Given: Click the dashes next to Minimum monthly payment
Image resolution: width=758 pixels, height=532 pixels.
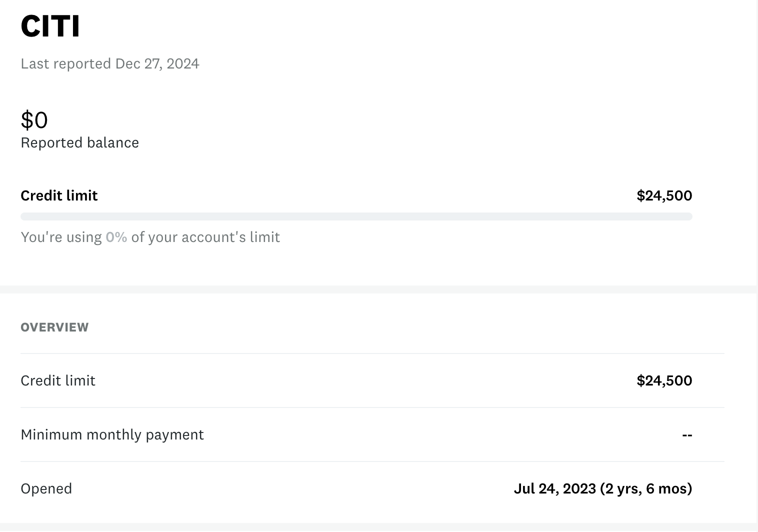Looking at the screenshot, I should pos(687,434).
